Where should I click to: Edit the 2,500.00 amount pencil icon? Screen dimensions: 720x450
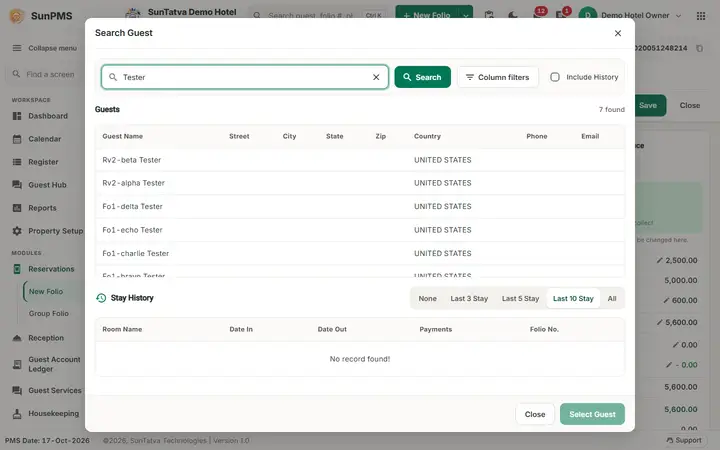[660, 260]
